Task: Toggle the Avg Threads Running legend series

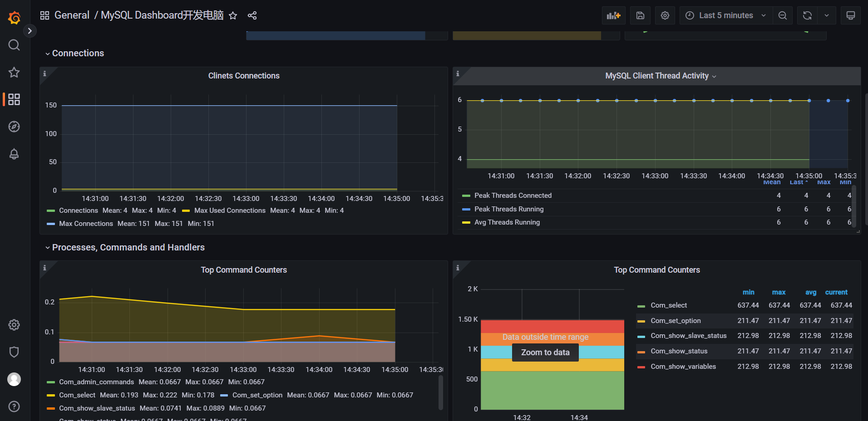Action: pyautogui.click(x=507, y=222)
